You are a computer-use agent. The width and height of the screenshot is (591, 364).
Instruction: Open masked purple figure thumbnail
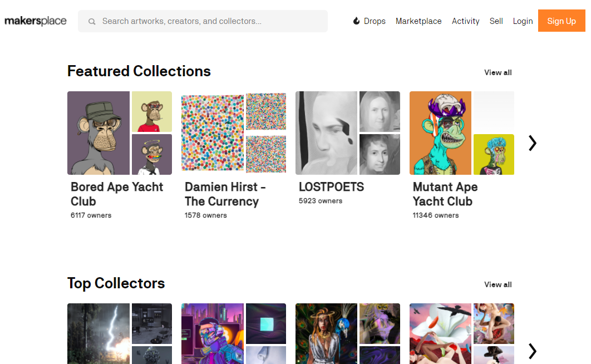(x=380, y=324)
